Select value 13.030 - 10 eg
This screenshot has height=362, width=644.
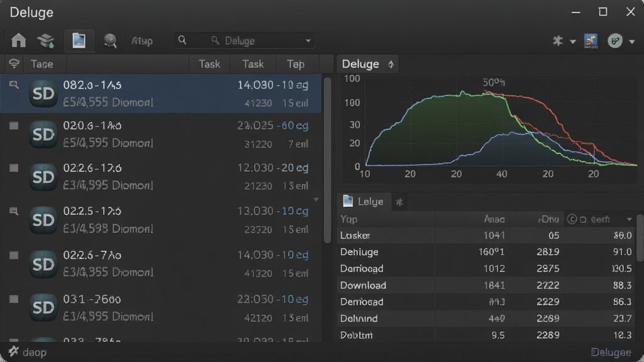point(273,211)
